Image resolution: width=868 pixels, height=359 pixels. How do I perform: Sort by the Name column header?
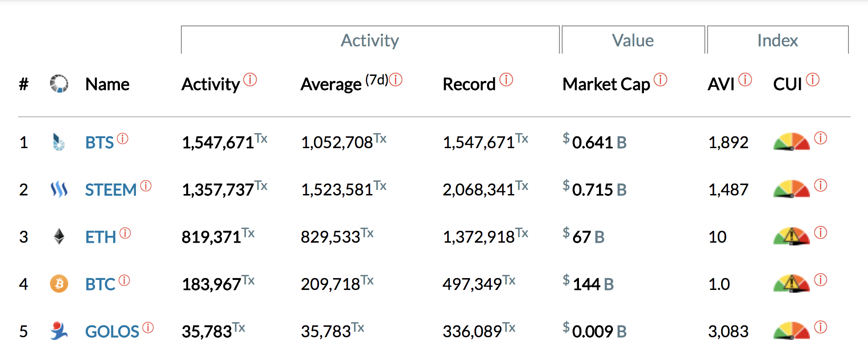coord(107,84)
